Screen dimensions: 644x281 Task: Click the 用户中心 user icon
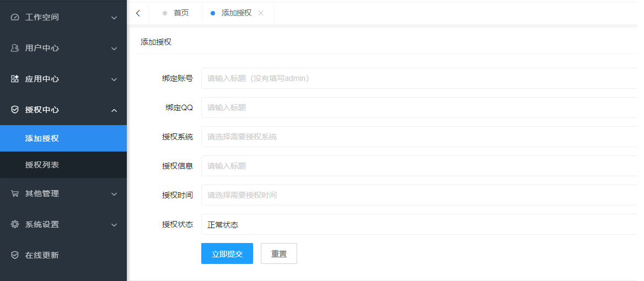pos(15,48)
